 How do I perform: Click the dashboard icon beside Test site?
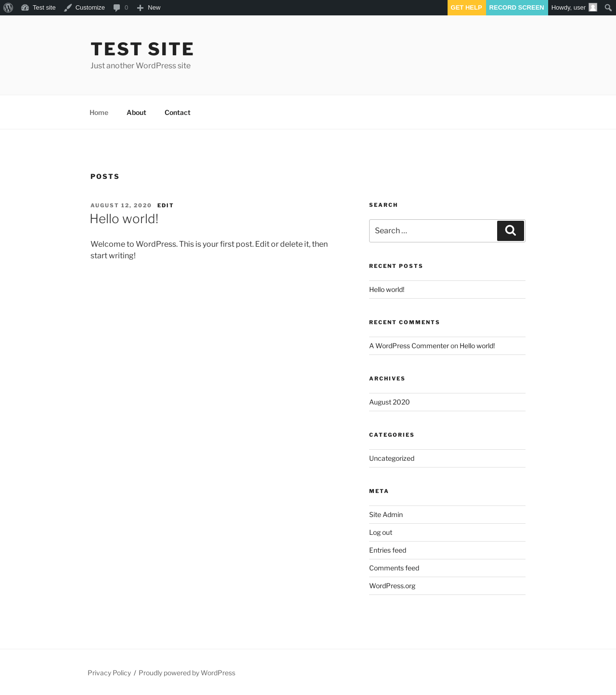[25, 8]
